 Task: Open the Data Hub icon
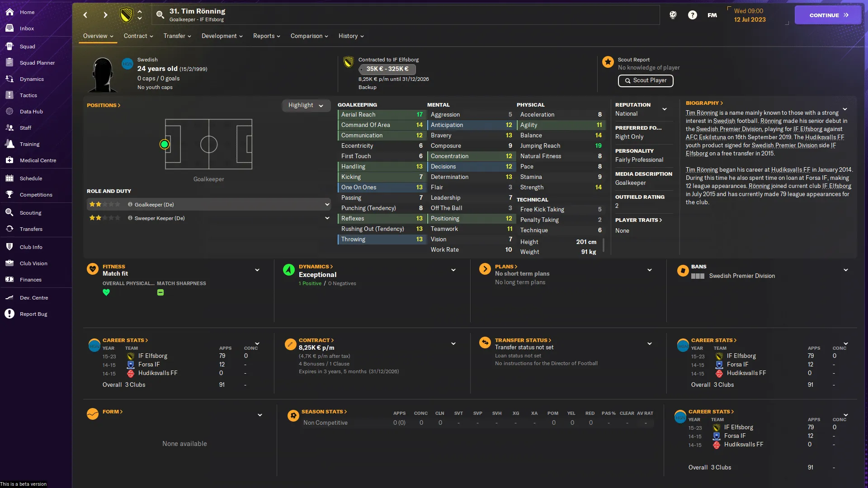click(9, 112)
